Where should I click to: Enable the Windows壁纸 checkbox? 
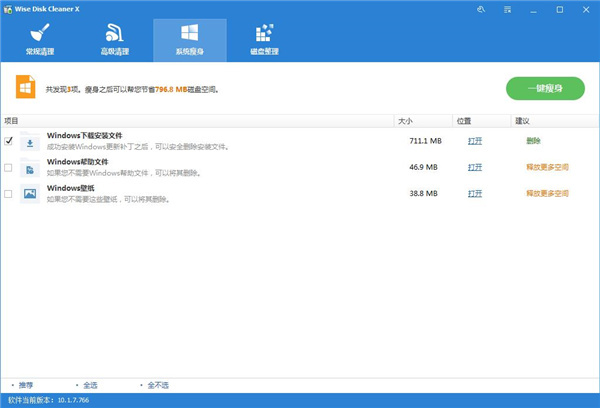coord(8,194)
